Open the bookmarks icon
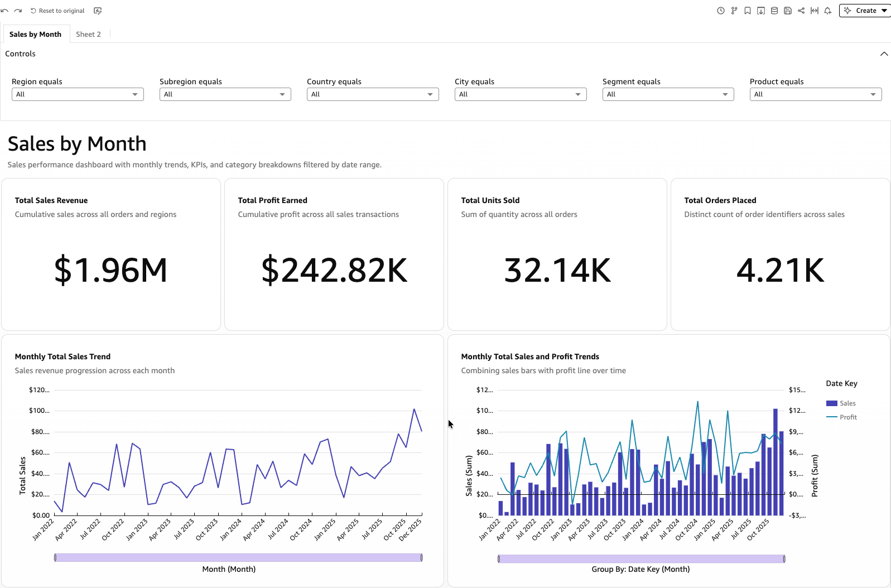Image resolution: width=891 pixels, height=588 pixels. point(748,11)
